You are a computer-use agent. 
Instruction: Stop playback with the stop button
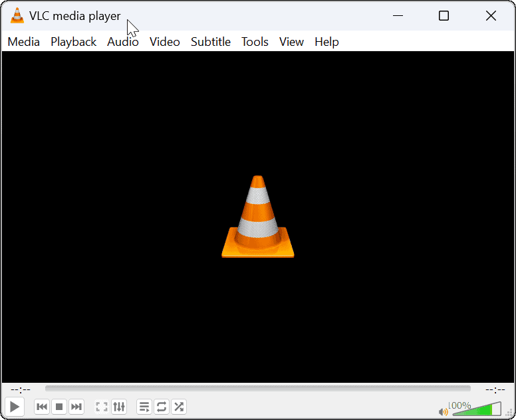tap(59, 407)
